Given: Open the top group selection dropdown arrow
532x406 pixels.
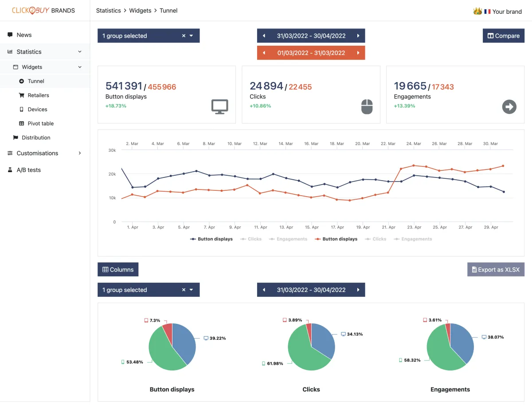Looking at the screenshot, I should click(x=192, y=36).
